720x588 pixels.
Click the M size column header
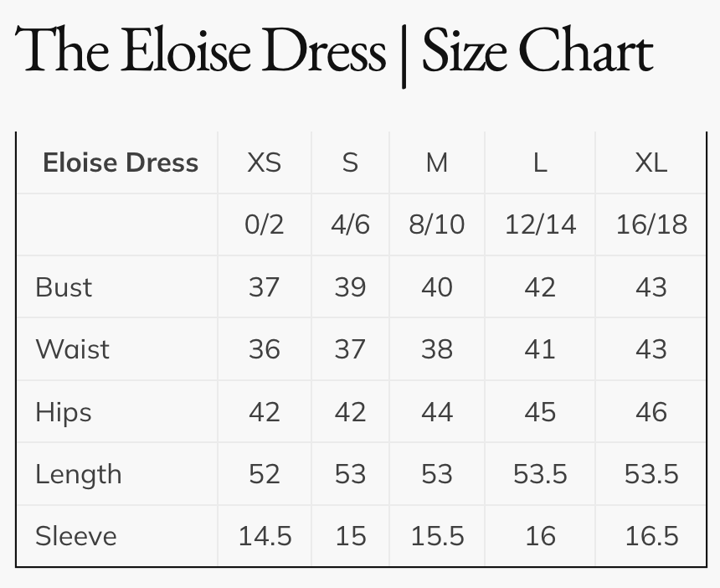click(x=436, y=162)
